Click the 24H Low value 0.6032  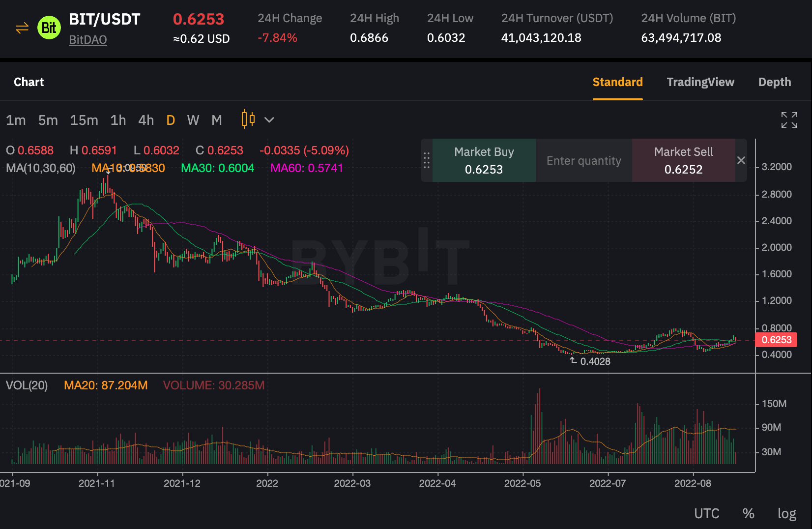pyautogui.click(x=446, y=38)
